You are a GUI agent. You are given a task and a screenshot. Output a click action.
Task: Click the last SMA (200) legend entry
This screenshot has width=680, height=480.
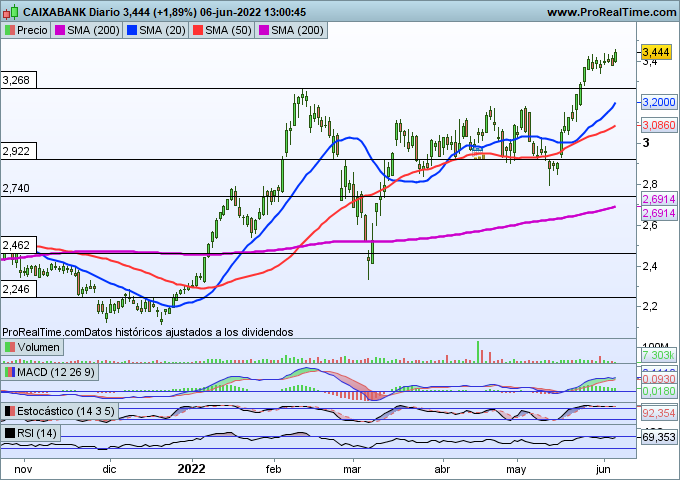click(x=291, y=30)
